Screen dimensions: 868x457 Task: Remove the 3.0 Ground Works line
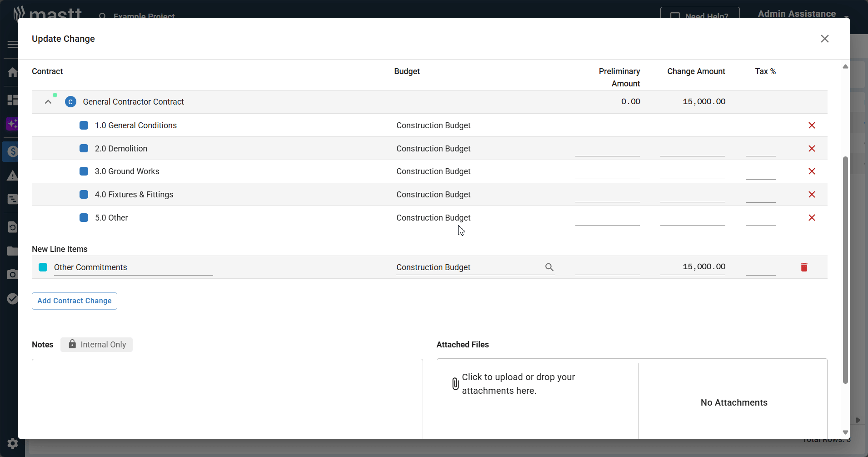(x=812, y=171)
